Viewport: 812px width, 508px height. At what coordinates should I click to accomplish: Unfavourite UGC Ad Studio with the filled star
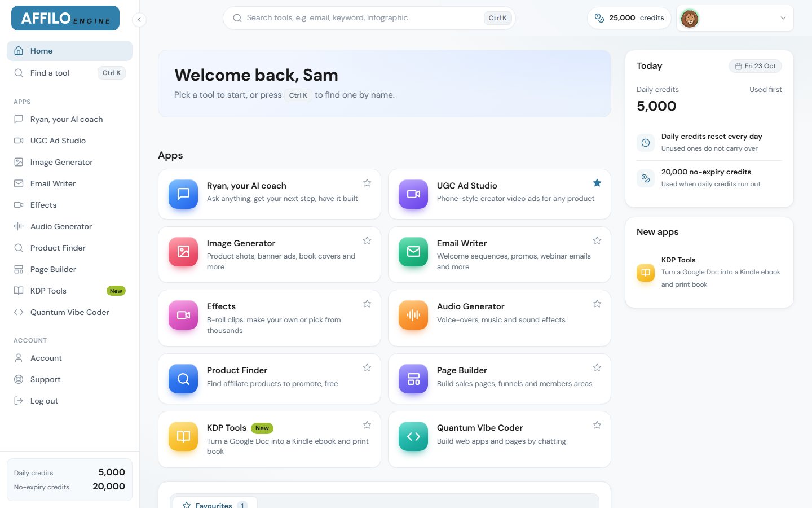pyautogui.click(x=597, y=183)
